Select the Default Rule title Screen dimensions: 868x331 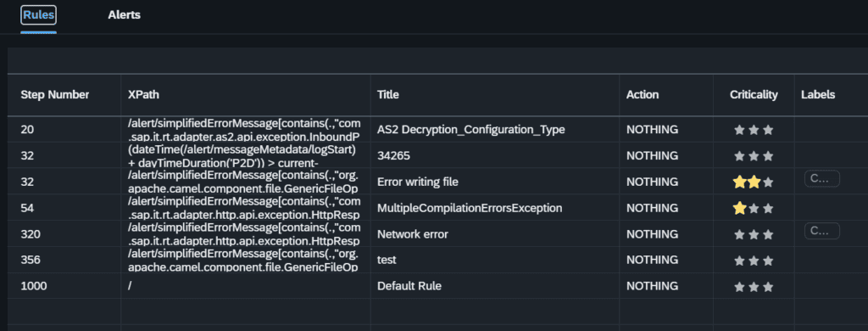(409, 286)
